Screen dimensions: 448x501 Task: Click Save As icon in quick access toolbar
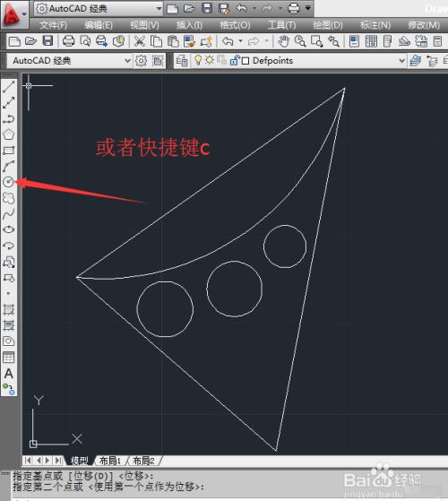click(x=224, y=8)
